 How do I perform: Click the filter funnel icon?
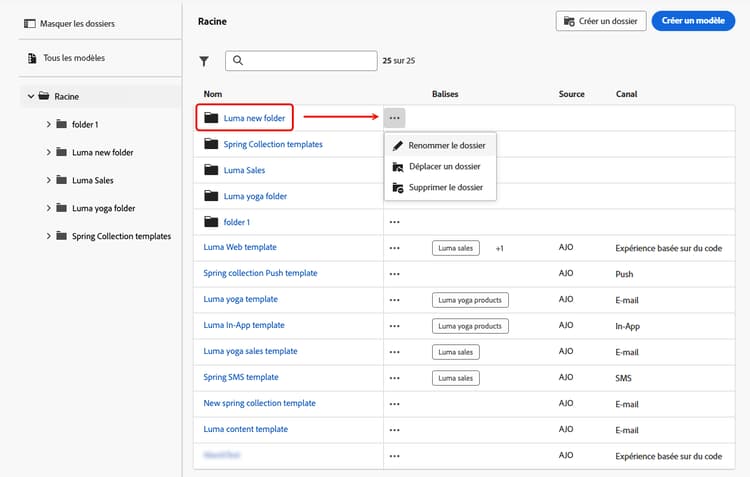[x=204, y=61]
